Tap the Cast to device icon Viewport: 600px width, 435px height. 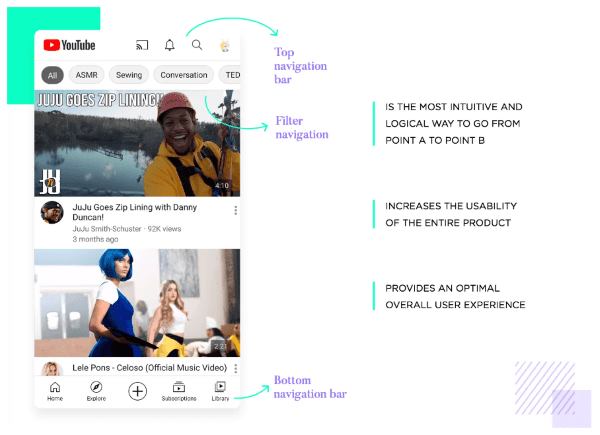tap(142, 45)
